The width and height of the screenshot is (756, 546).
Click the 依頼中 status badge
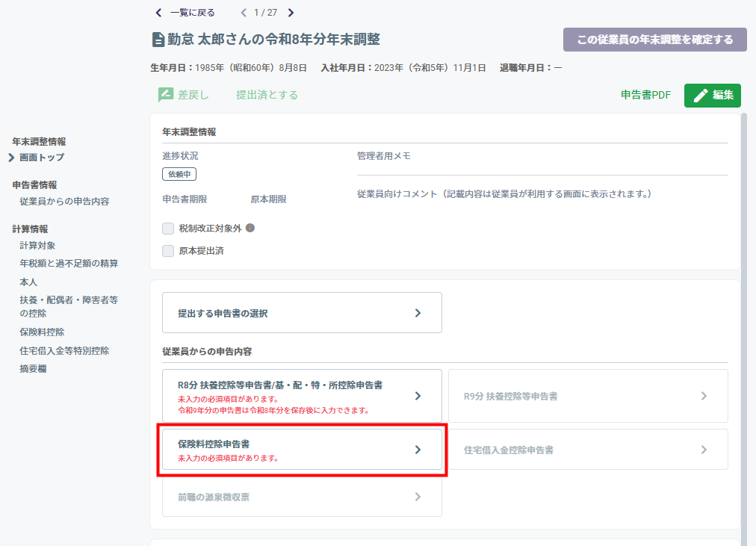tap(179, 174)
